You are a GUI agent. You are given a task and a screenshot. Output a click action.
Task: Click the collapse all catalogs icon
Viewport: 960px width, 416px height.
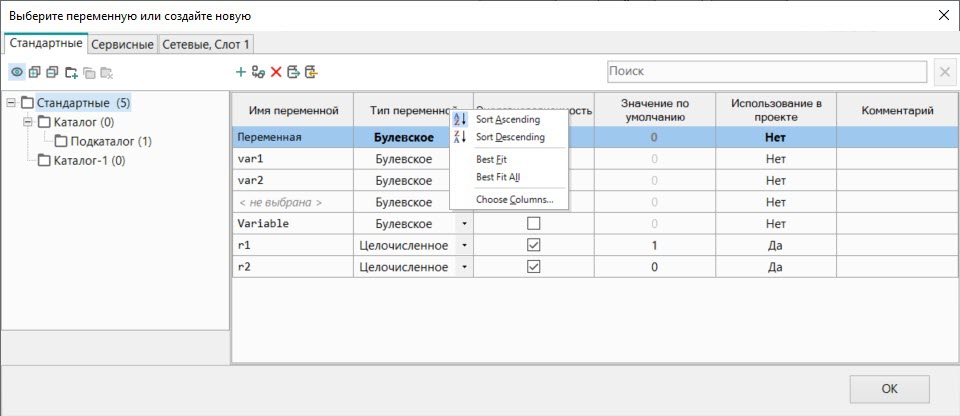point(52,72)
